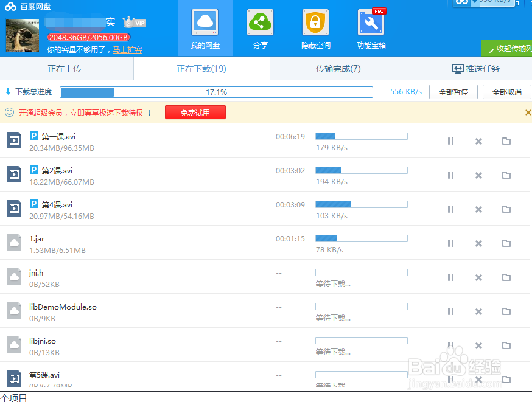This screenshot has height=402, width=532.
Task: Open 功能宝箱 toolbox icon
Action: click(371, 23)
